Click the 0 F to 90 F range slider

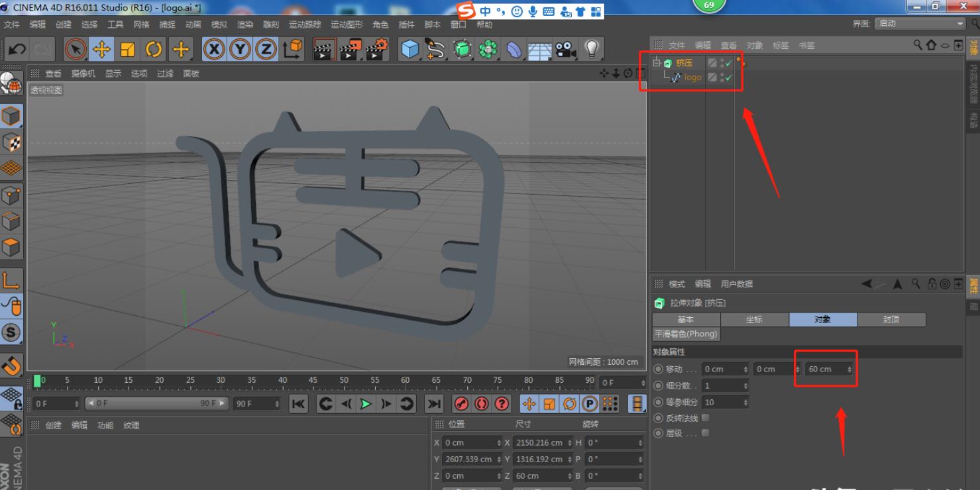coord(156,403)
